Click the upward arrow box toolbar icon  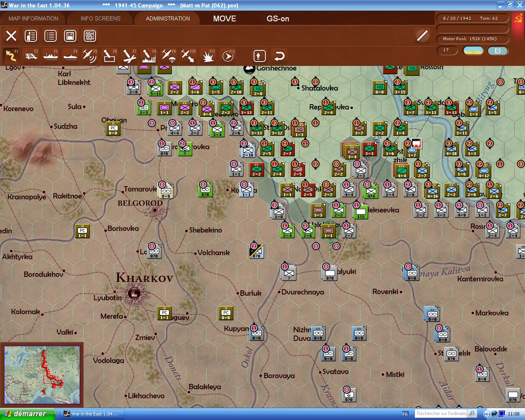tap(259, 56)
